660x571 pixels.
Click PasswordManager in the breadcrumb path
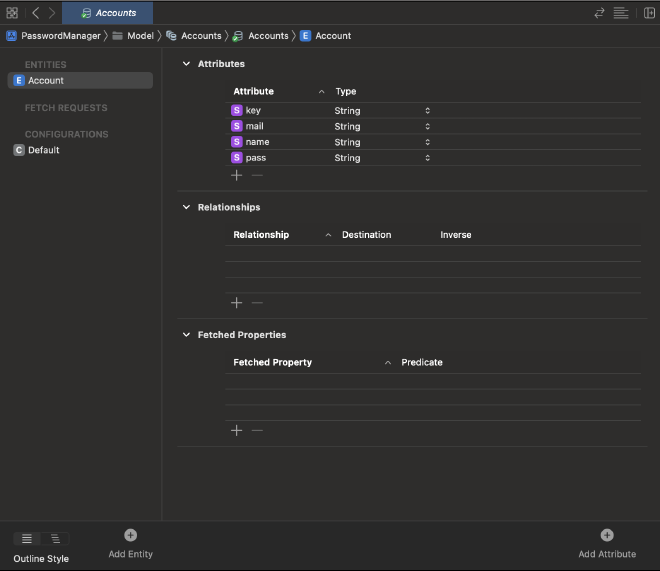pos(60,36)
